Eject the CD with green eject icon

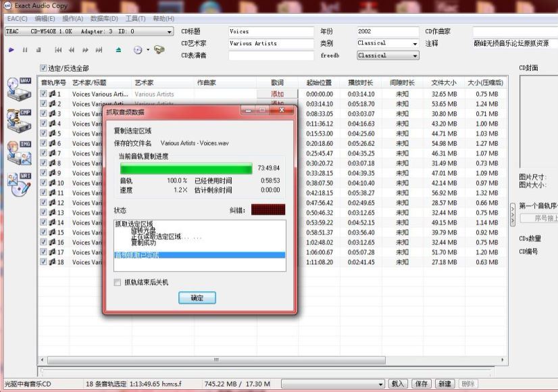[118, 50]
